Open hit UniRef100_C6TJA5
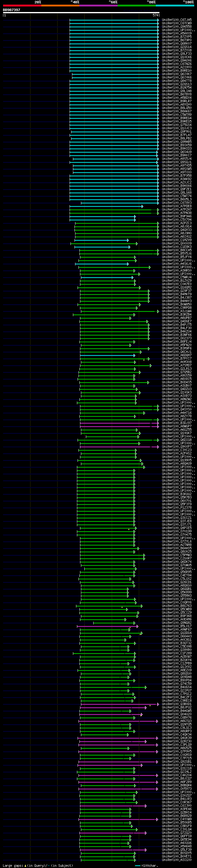Image resolution: width=197 pixels, height=868 pixels. (176, 20)
